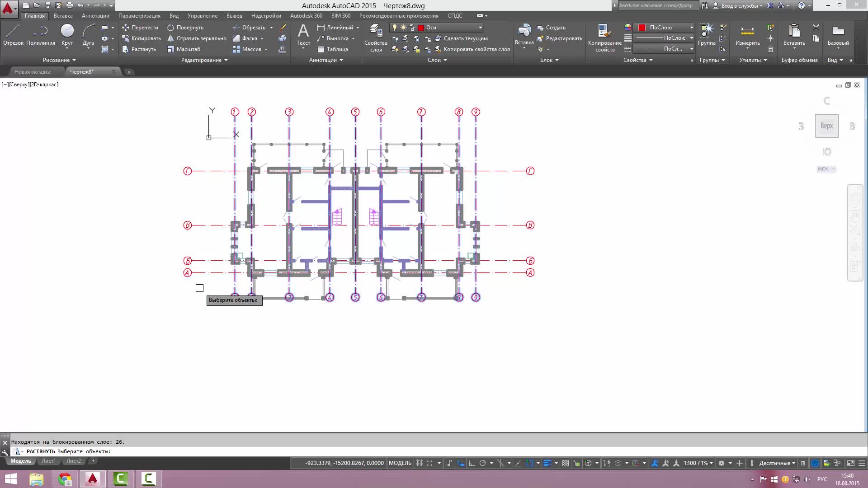Toggle snap mode in status bar
The image size is (868, 488).
click(x=430, y=463)
